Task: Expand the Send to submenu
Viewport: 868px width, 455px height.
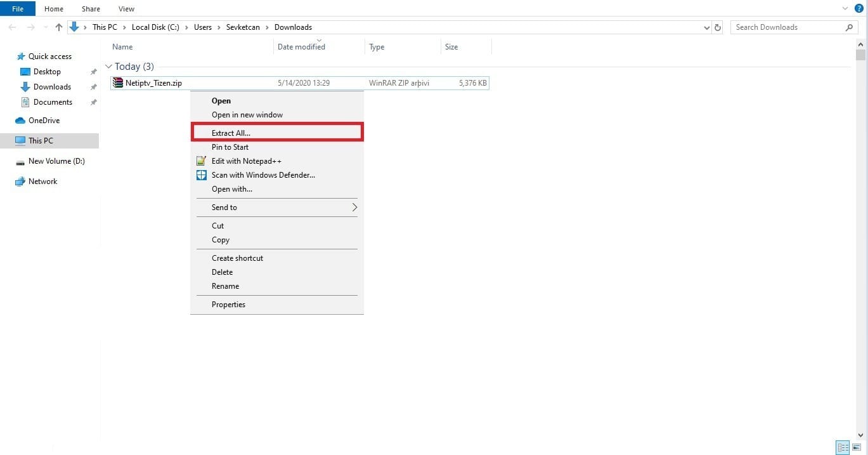Action: pyautogui.click(x=354, y=208)
